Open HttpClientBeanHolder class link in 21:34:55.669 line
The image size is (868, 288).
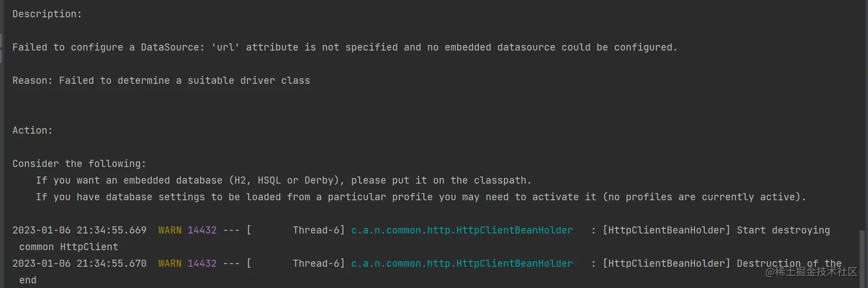462,230
